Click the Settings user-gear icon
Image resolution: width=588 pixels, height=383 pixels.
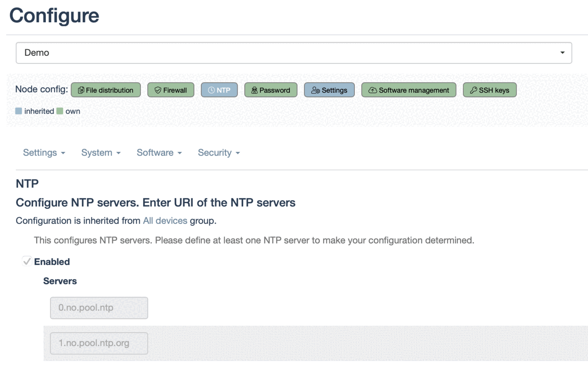[315, 90]
